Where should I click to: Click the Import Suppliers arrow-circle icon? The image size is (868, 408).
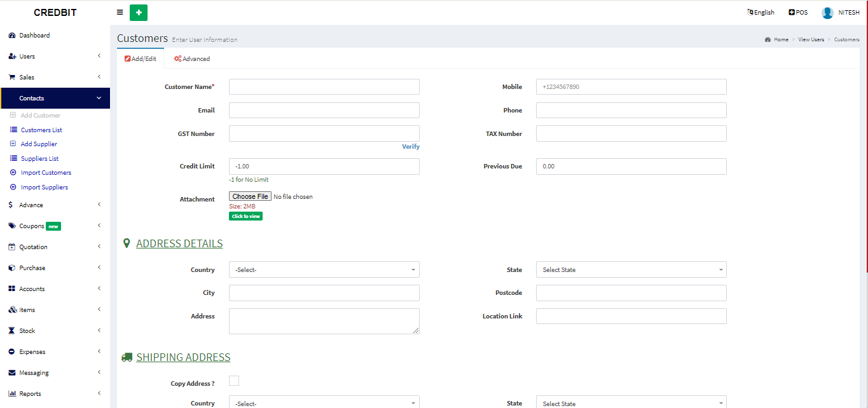point(13,187)
